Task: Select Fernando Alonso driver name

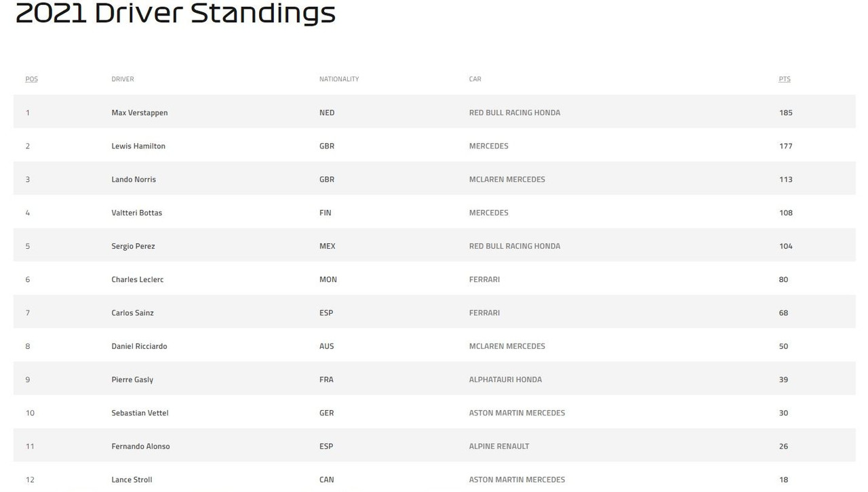Action: pos(140,446)
